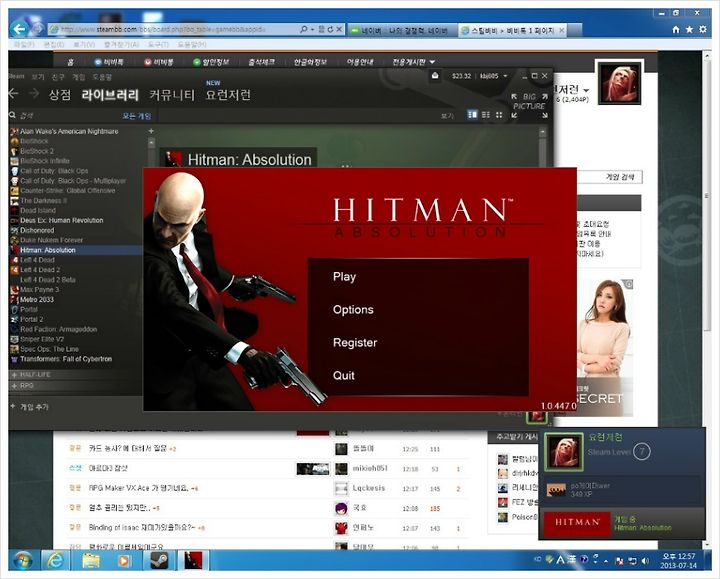Image resolution: width=720 pixels, height=579 pixels.
Task: Switch Steam library to list view icon
Action: 486,115
